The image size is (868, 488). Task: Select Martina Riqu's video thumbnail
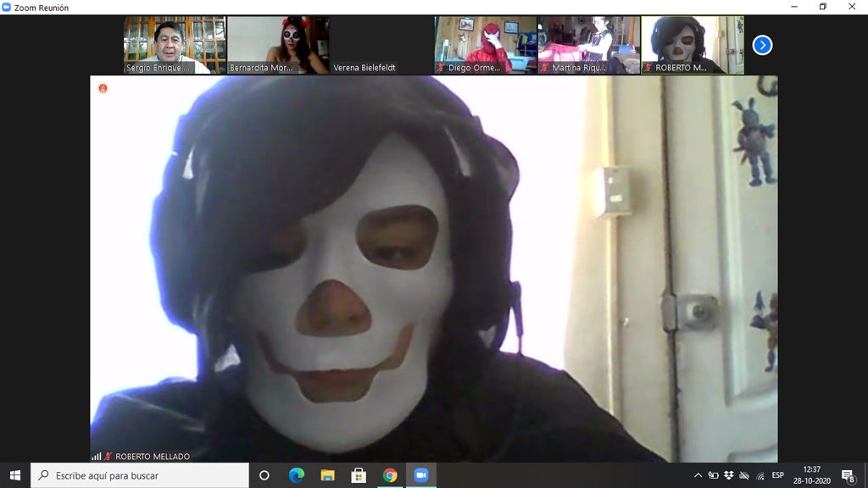[588, 45]
